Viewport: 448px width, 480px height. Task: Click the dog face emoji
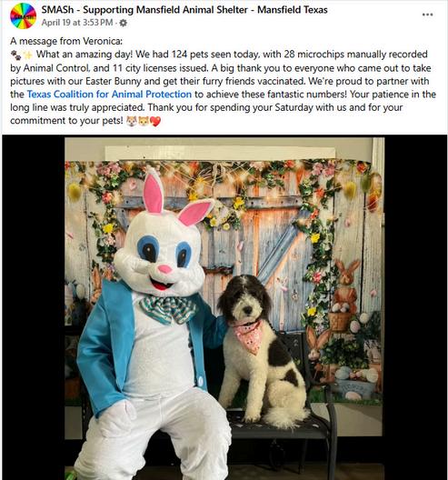(132, 121)
